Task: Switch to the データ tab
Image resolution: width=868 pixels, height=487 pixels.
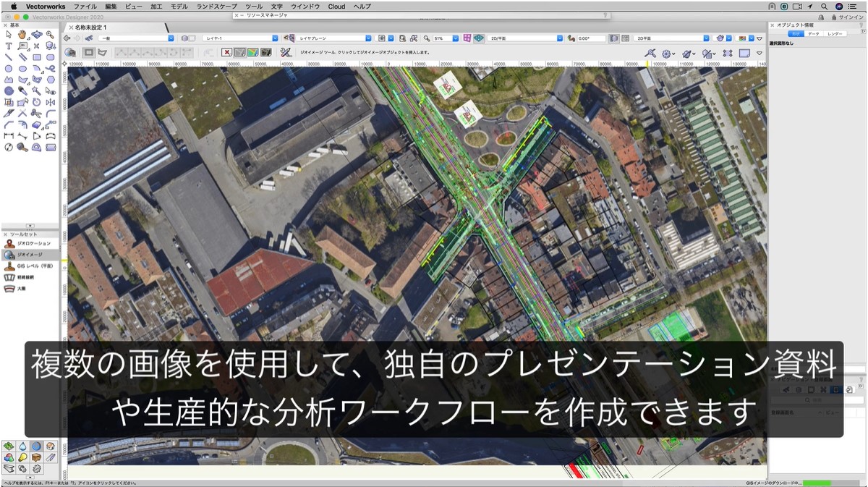Action: [814, 33]
